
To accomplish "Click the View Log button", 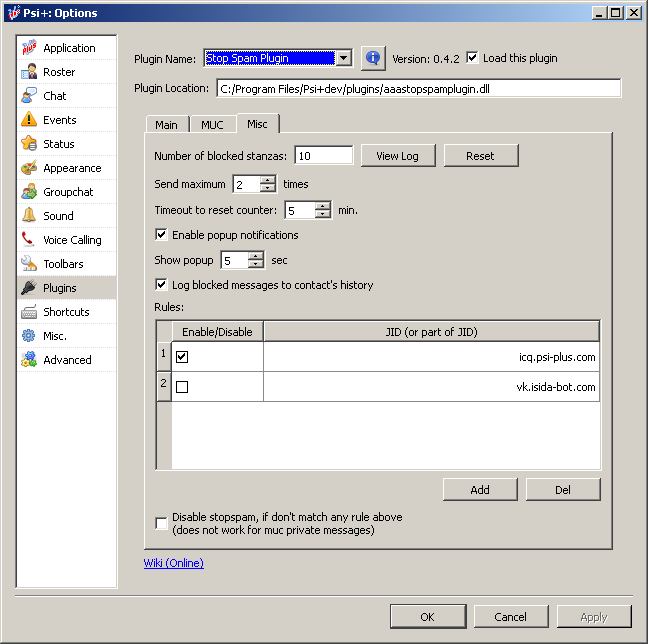I will (x=397, y=156).
